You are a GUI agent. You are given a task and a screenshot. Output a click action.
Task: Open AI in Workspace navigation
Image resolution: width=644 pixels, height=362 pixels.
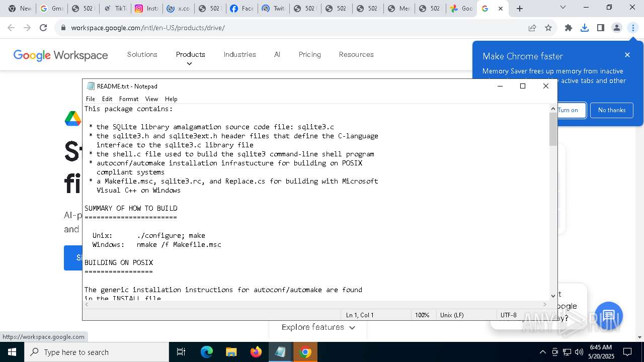(x=277, y=54)
